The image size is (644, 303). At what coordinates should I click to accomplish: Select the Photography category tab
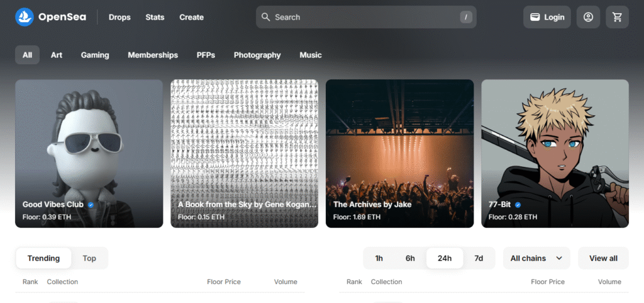pos(257,55)
